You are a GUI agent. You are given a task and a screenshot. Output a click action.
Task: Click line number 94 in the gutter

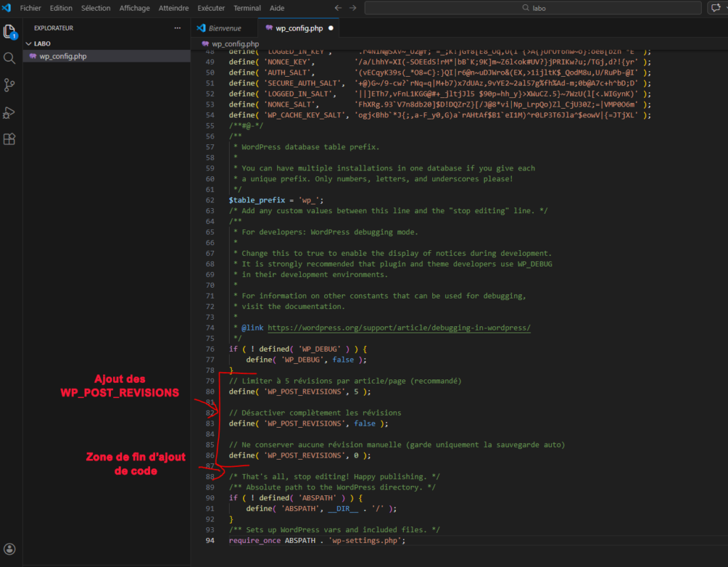(210, 541)
